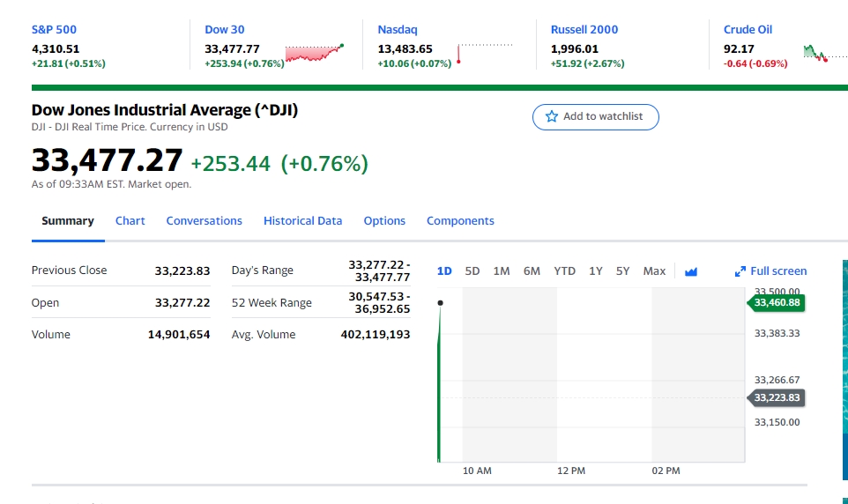Open the Historical Data tab
The height and width of the screenshot is (504, 848).
(303, 220)
